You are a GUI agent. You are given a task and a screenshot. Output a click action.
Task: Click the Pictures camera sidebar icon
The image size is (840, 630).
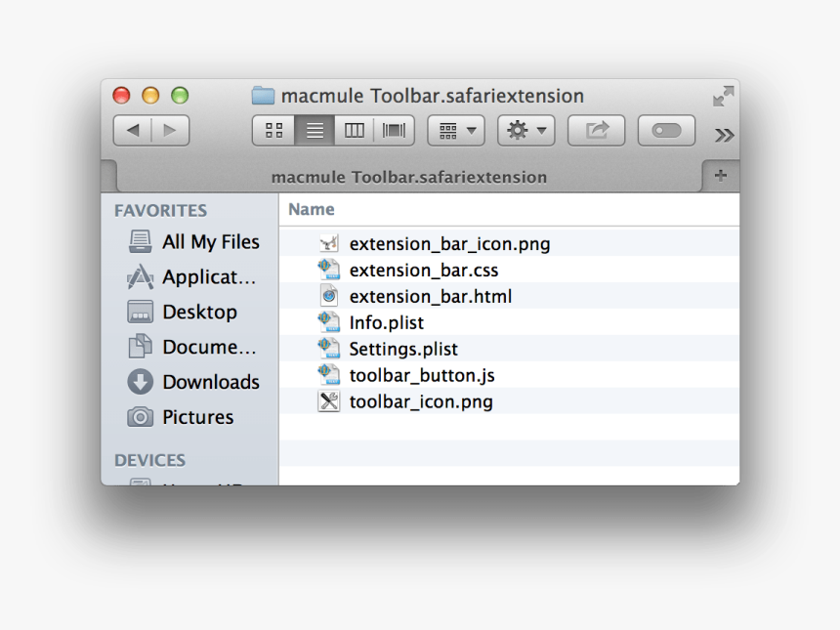coord(140,417)
